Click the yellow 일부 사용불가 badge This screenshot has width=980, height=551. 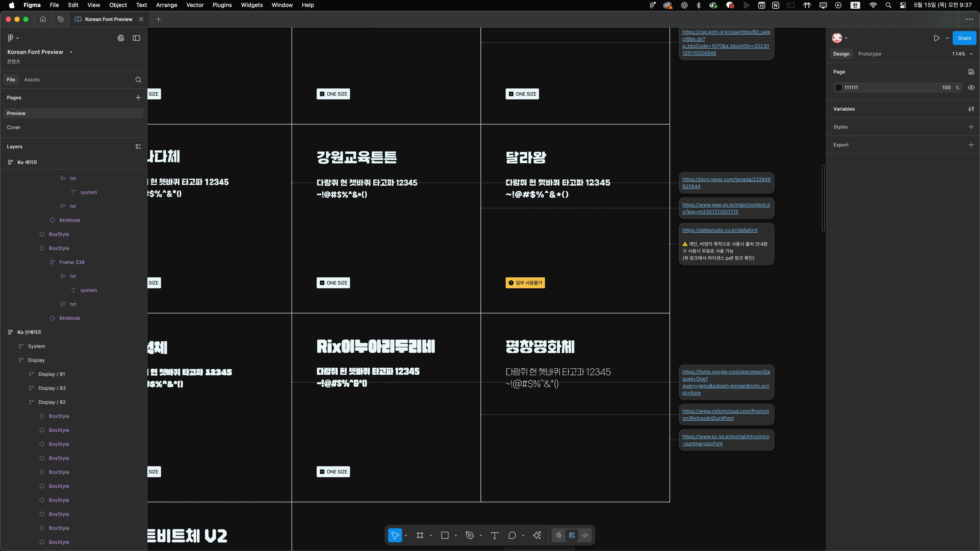coord(525,283)
